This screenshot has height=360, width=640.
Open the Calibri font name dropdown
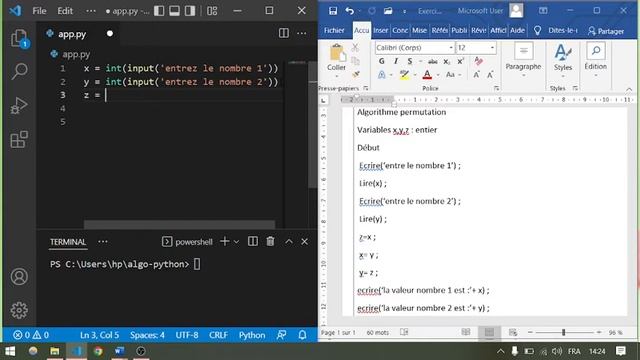pos(451,48)
